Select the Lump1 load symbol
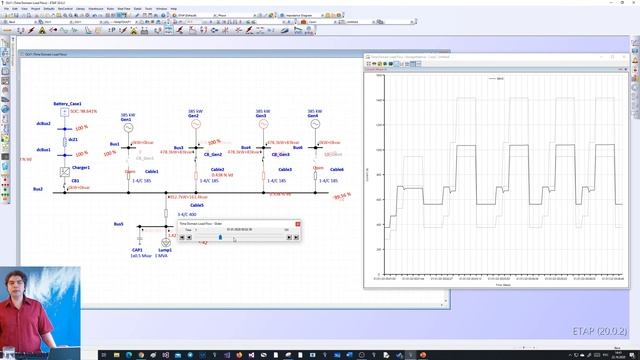The height and width of the screenshot is (360, 640). coord(166,242)
